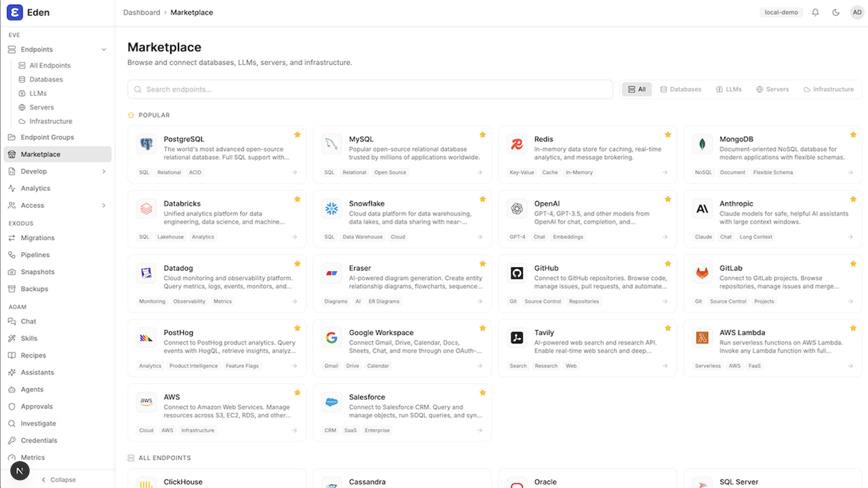Click the AWS logo icon
The height and width of the screenshot is (488, 868).
click(x=146, y=402)
